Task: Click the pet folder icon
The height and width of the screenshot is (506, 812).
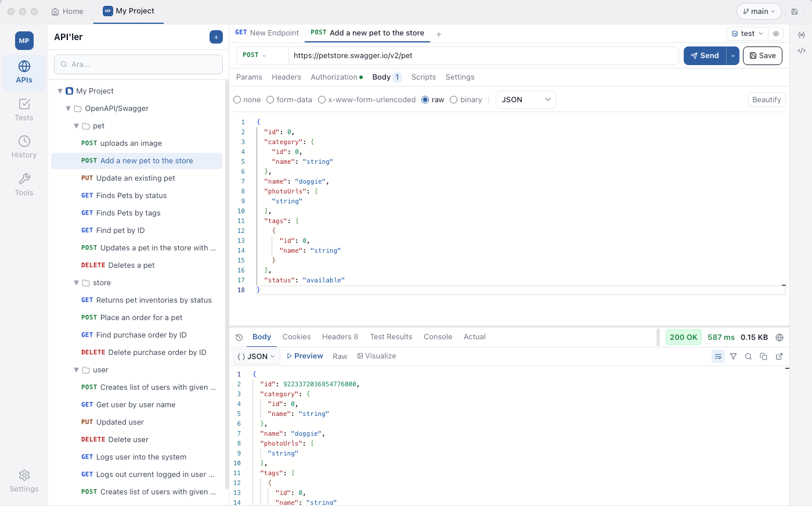Action: point(86,126)
